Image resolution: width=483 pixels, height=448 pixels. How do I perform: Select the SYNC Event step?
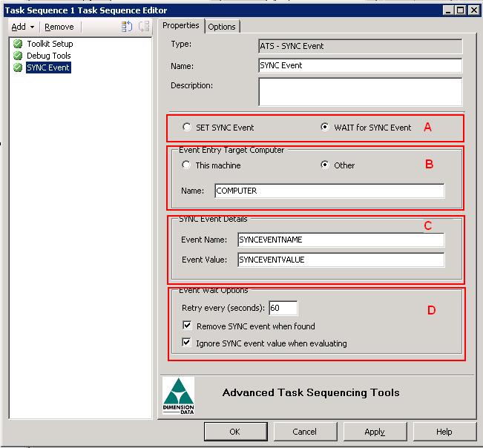coord(48,67)
